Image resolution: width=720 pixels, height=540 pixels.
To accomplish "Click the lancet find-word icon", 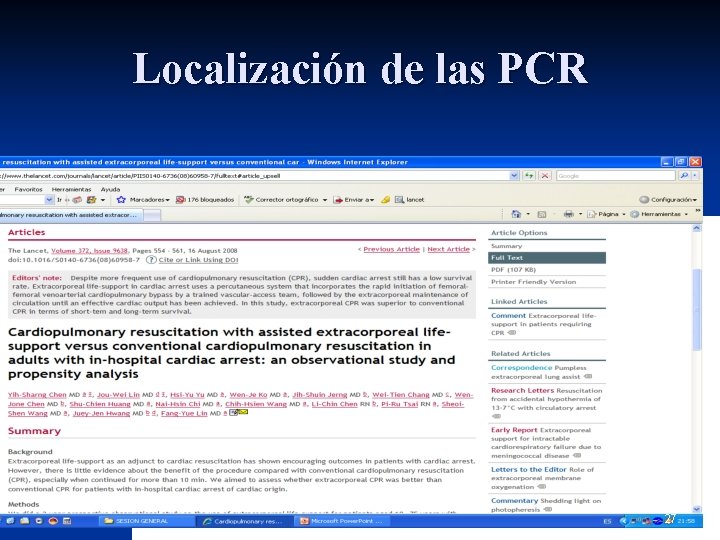I will [x=399, y=200].
